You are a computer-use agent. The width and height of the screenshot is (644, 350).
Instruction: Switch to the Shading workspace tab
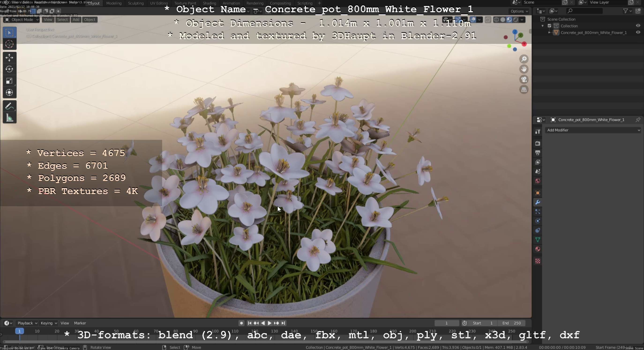pyautogui.click(x=209, y=3)
